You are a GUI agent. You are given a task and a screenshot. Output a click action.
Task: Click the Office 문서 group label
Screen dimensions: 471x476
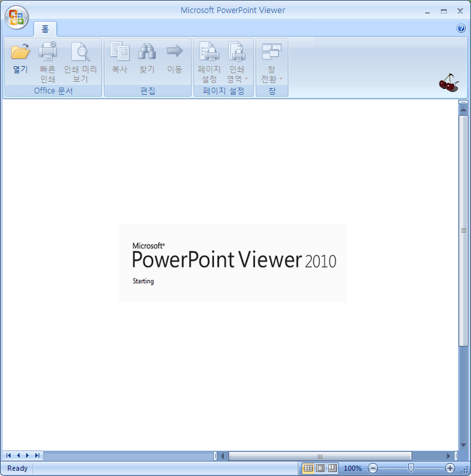(x=53, y=91)
